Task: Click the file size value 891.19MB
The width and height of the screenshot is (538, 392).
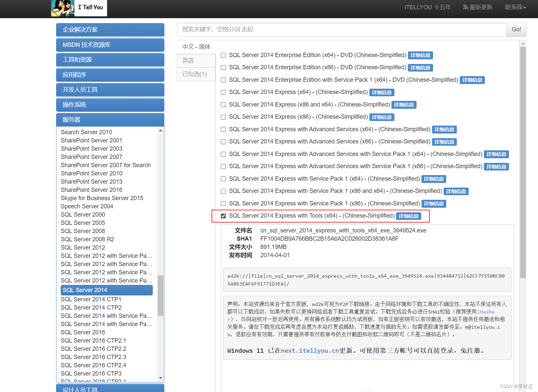Action: point(273,247)
